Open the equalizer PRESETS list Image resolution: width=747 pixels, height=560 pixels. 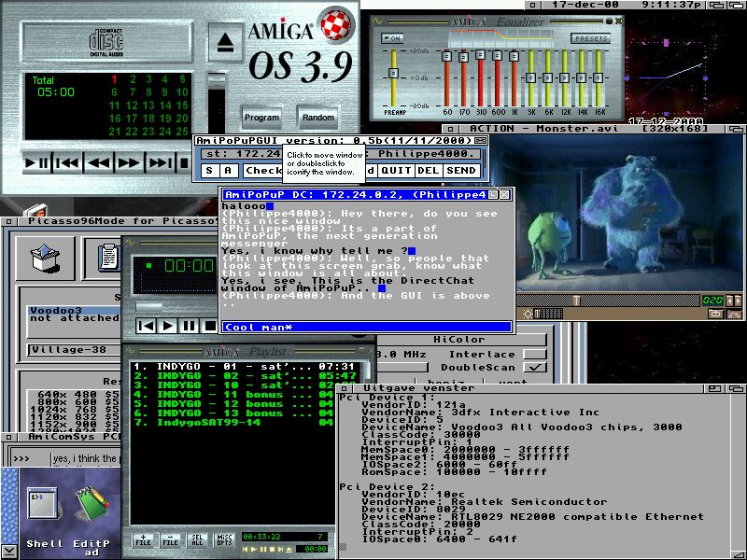(x=590, y=38)
